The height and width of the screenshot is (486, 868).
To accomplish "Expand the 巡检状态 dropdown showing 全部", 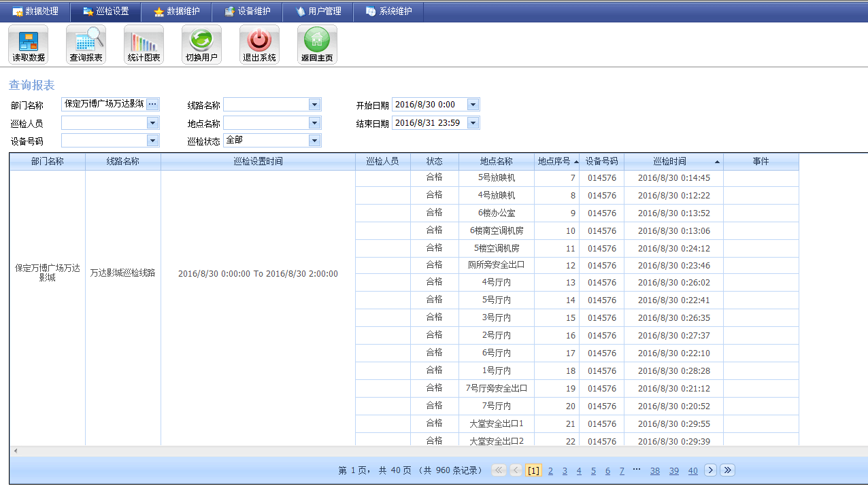I will 314,141.
